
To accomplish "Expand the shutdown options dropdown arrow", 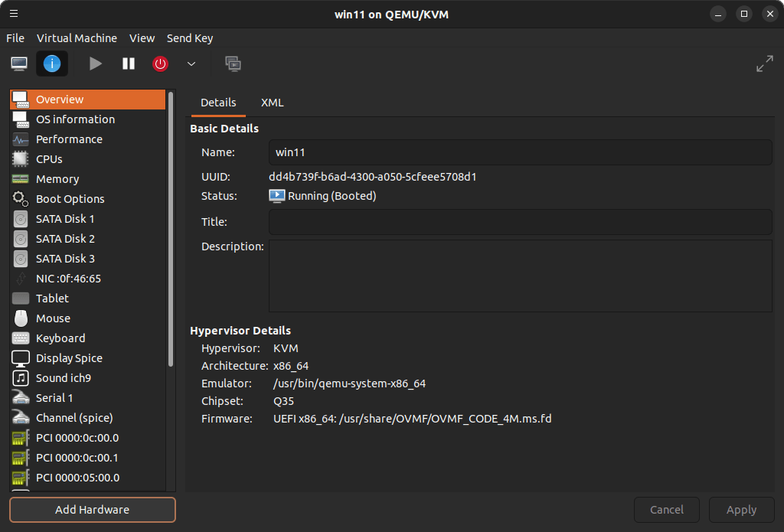I will pyautogui.click(x=191, y=64).
